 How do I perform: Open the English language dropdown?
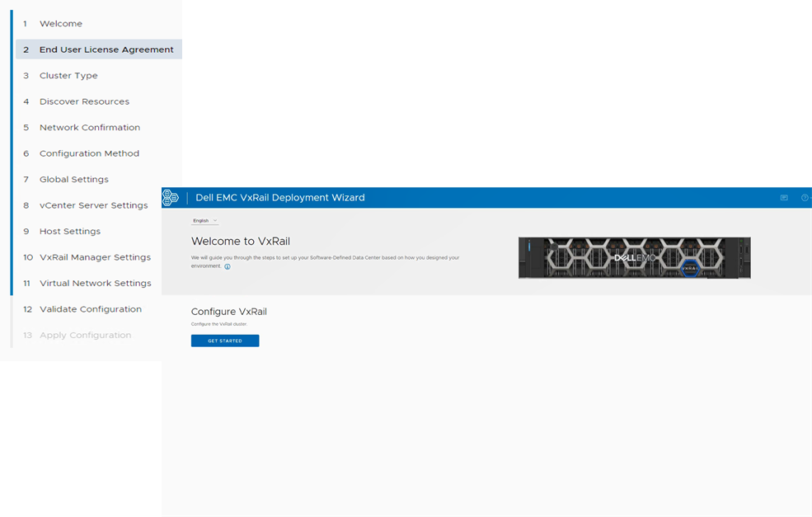tap(205, 221)
